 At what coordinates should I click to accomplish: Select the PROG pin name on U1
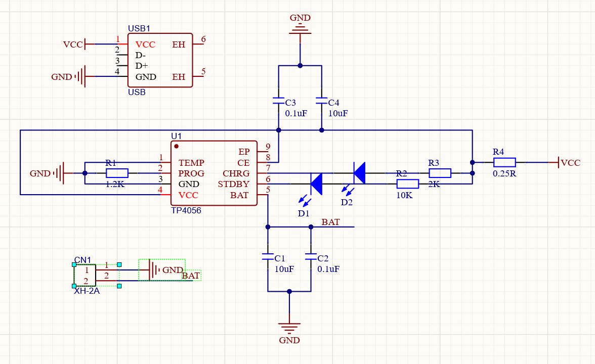[x=191, y=173]
